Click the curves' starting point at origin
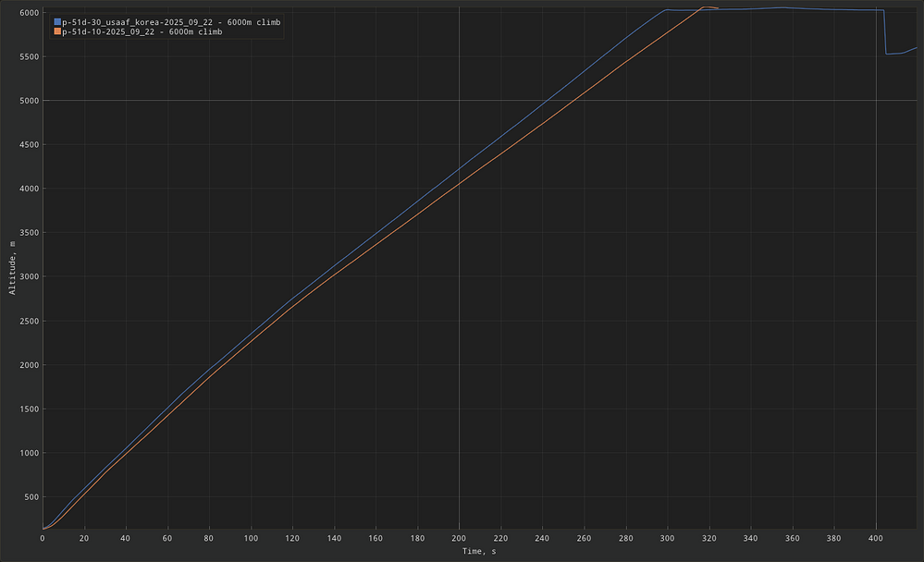Image resolution: width=924 pixels, height=562 pixels. point(43,529)
